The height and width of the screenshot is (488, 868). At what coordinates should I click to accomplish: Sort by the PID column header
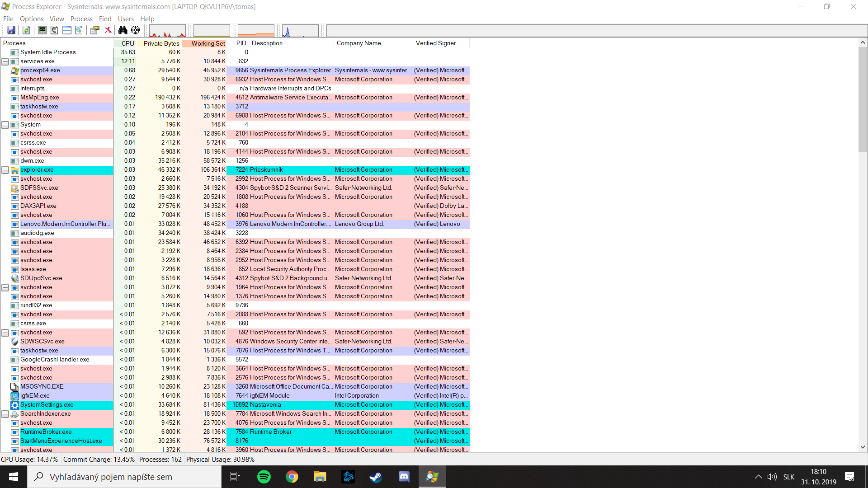(238, 43)
